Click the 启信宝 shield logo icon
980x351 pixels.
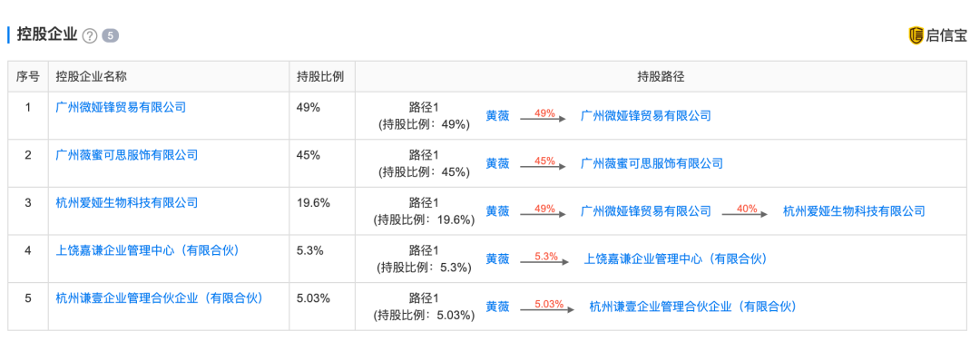[916, 35]
